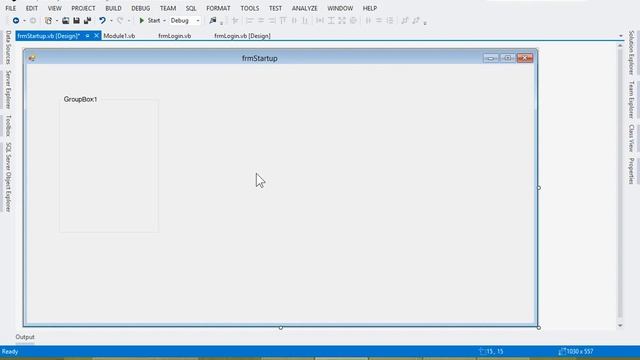Open the VIEW menu

click(x=54, y=8)
